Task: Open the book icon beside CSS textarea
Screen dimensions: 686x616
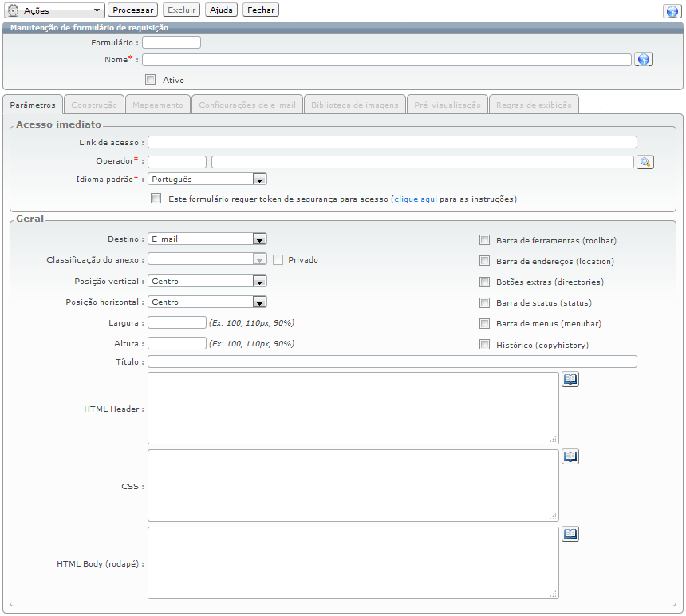Action: tap(570, 456)
